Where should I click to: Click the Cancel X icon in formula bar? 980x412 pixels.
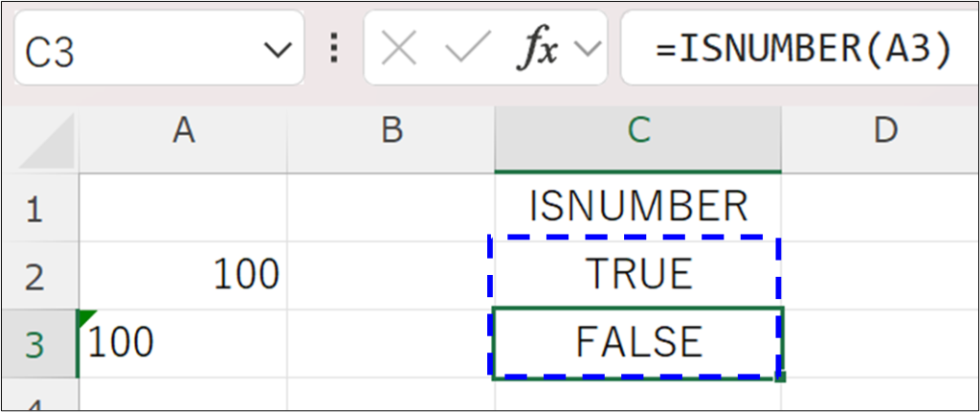397,49
